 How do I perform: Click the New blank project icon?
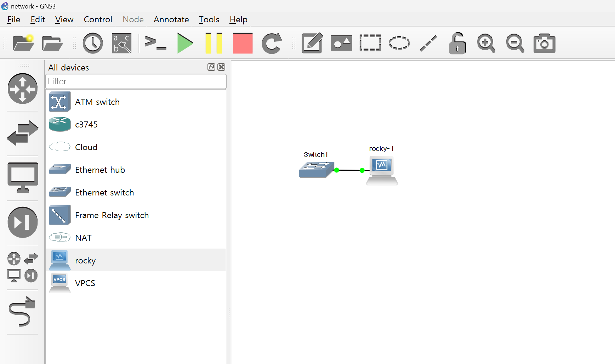pyautogui.click(x=23, y=43)
